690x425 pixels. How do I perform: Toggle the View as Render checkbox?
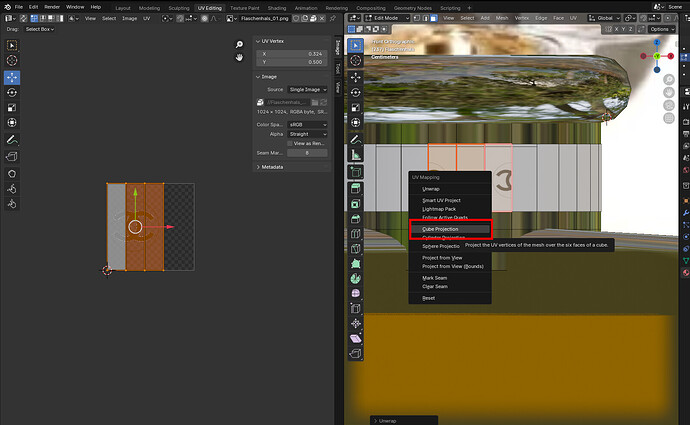[290, 143]
